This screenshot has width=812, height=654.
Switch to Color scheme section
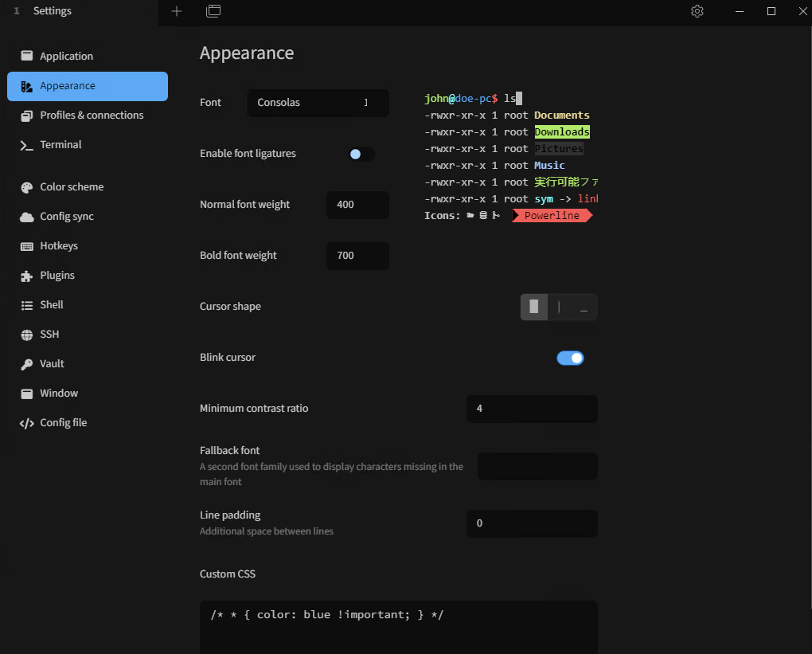point(88,187)
